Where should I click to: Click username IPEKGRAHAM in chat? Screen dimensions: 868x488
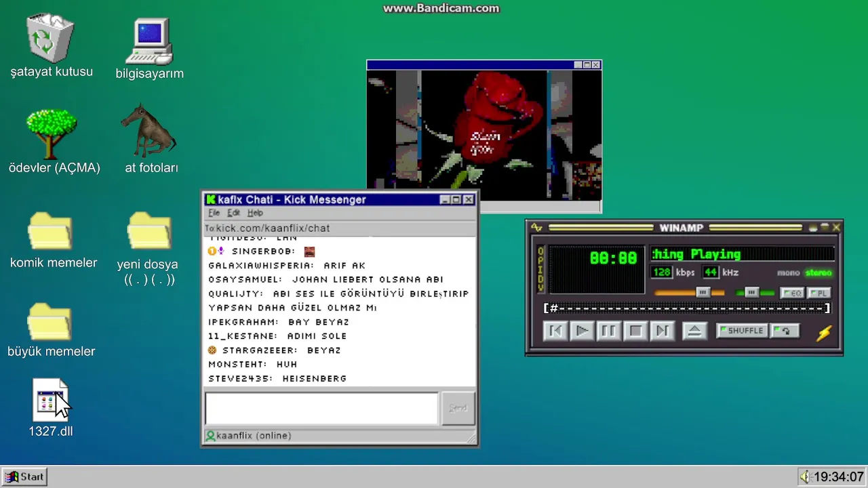(x=243, y=322)
